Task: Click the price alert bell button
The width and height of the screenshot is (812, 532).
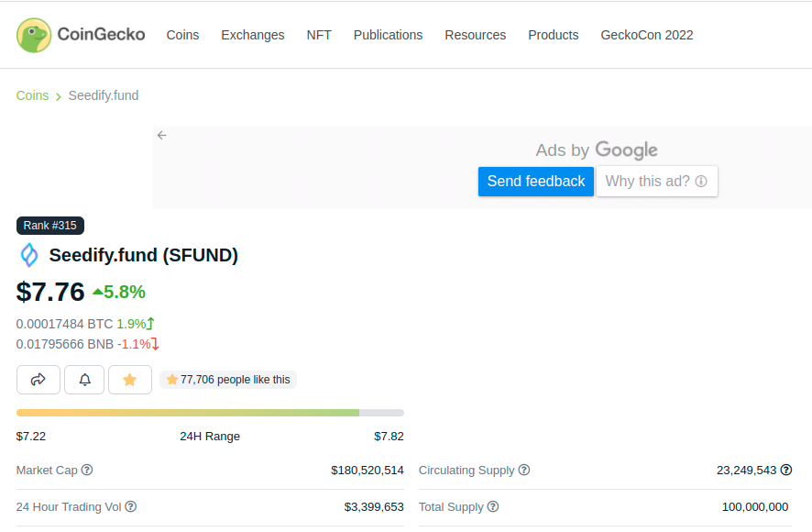Action: 84,380
